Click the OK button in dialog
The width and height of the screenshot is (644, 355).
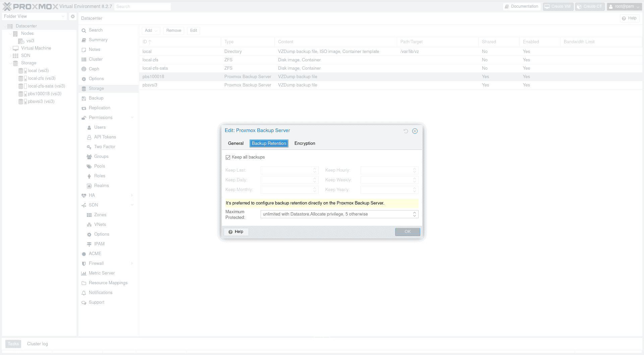pos(407,232)
